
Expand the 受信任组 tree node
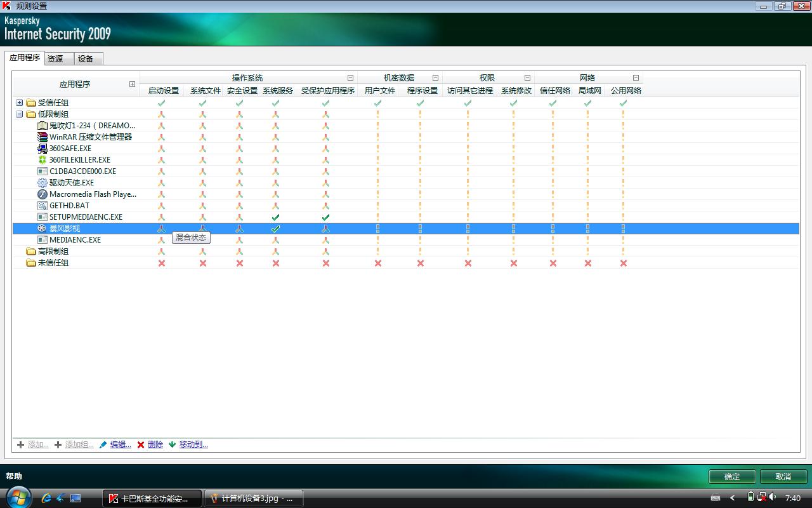point(20,103)
